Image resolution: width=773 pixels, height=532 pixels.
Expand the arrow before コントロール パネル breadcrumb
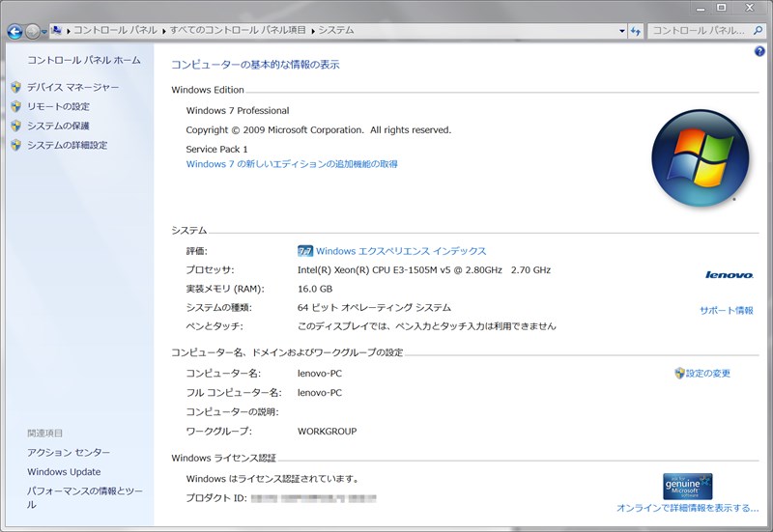pos(69,31)
